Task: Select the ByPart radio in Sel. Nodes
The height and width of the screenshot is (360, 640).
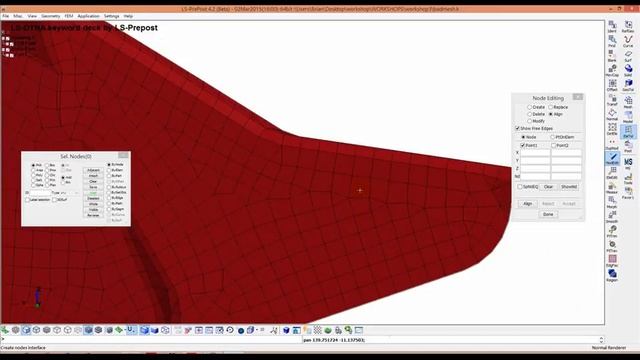Action: [x=109, y=176]
